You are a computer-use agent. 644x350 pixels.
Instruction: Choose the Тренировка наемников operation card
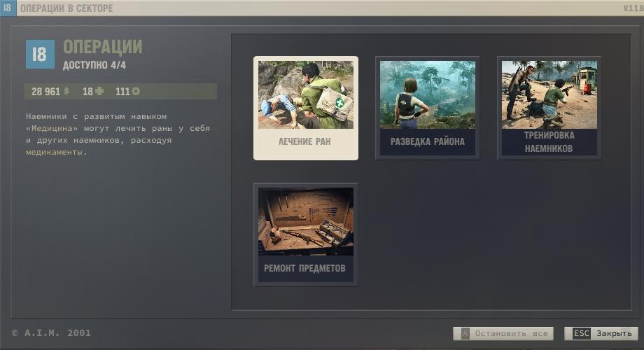pos(549,108)
